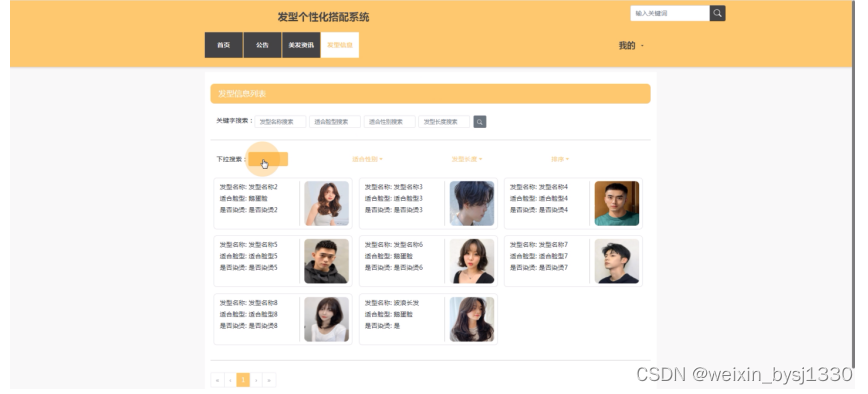Expand the 适合性别 dropdown filter
The image size is (868, 394).
pyautogui.click(x=368, y=159)
